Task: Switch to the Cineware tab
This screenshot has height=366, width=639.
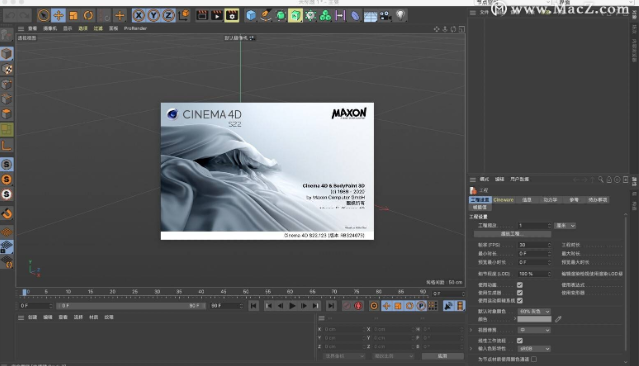Action: [x=503, y=200]
